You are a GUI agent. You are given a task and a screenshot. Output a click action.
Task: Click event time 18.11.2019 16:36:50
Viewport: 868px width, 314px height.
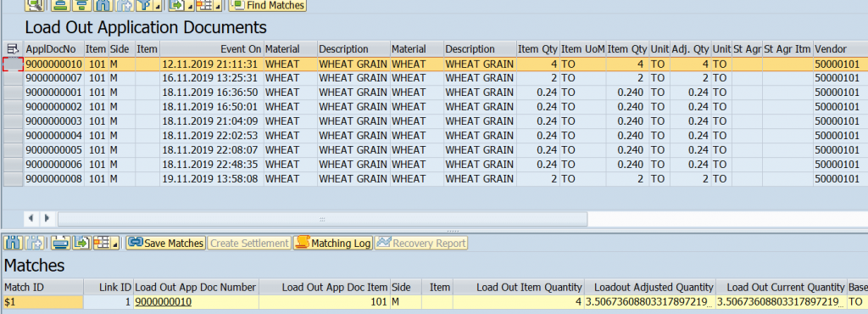[x=211, y=93]
